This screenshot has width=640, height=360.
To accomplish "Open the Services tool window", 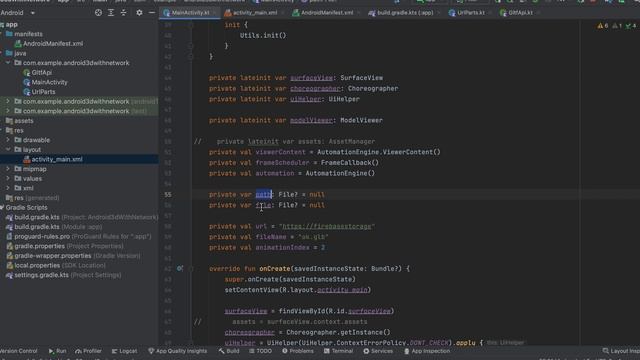I will pyautogui.click(x=378, y=351).
